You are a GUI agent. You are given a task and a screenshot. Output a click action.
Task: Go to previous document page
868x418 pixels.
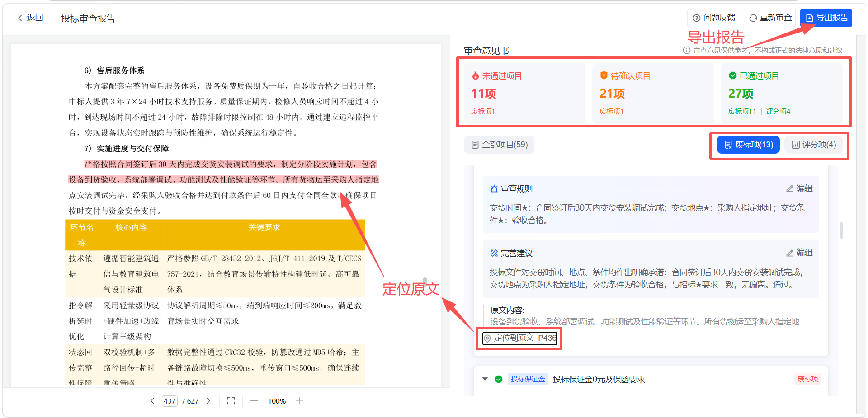[x=152, y=401]
